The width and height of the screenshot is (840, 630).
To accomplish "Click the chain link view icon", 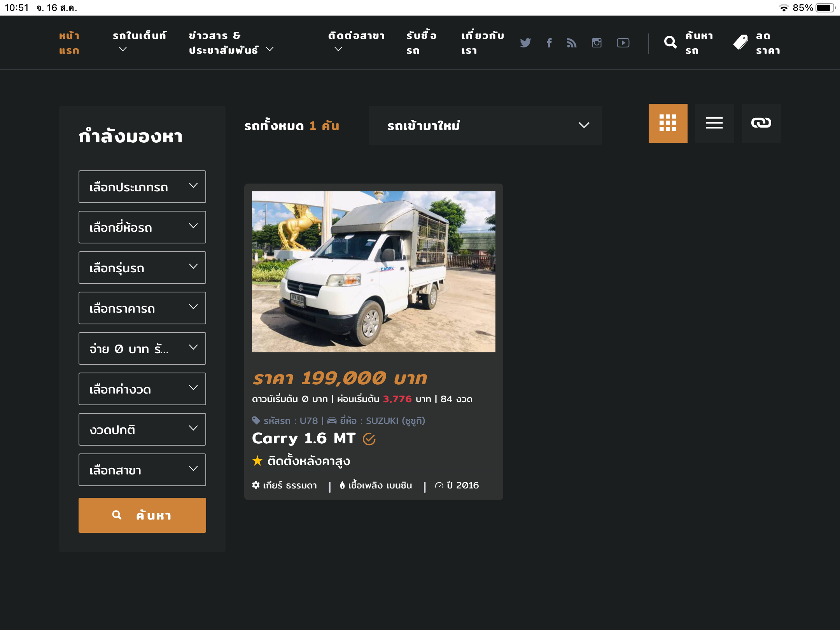I will pyautogui.click(x=761, y=123).
